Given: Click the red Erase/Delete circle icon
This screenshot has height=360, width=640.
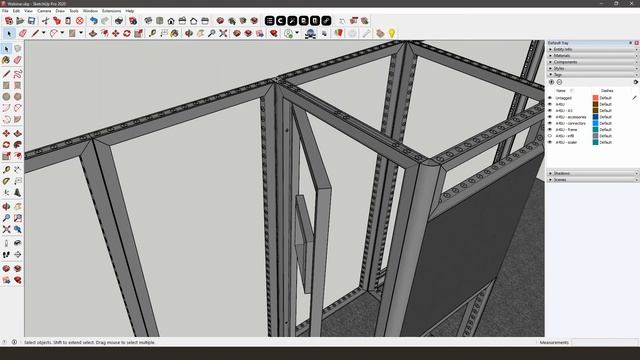Looking at the screenshot, I should 80,20.
